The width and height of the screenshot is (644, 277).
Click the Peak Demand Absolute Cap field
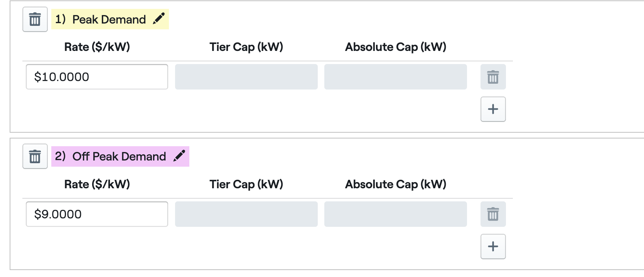(x=395, y=77)
